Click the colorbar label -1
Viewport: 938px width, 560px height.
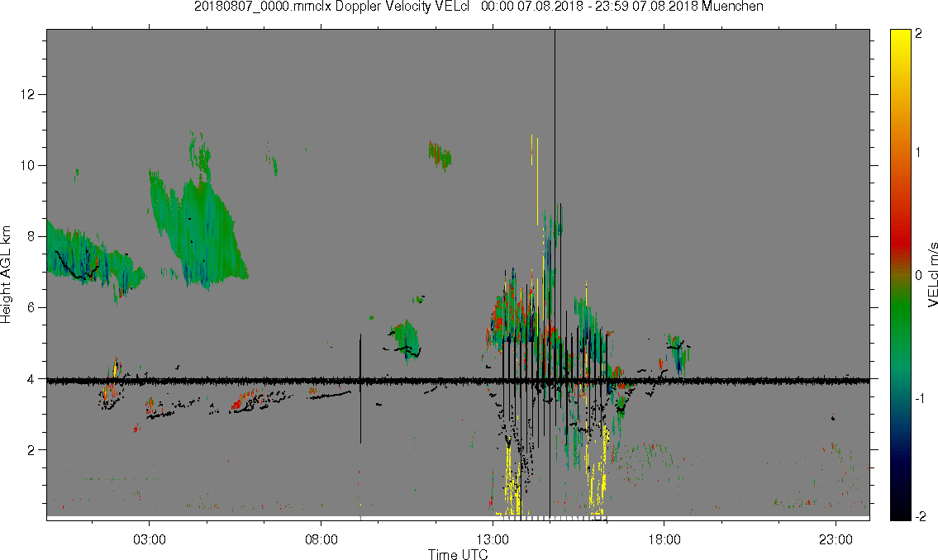click(920, 398)
